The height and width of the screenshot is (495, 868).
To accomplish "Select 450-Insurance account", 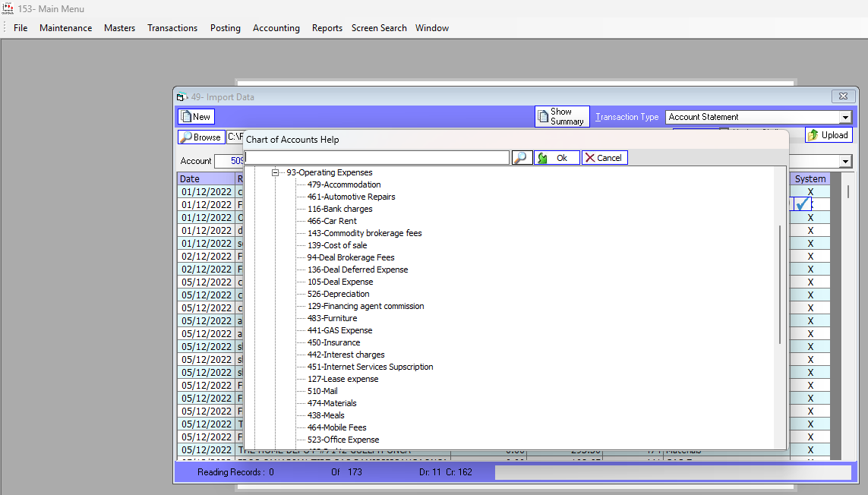I will 333,343.
